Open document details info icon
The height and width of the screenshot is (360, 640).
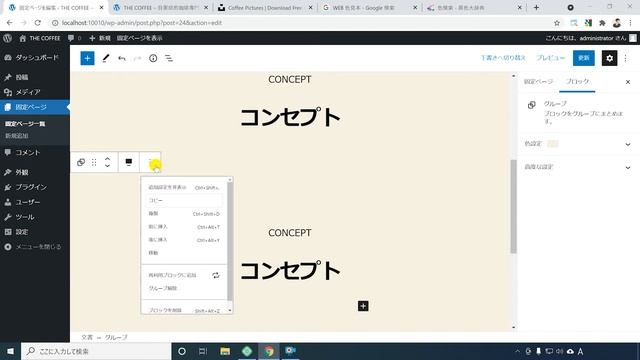[x=153, y=58]
